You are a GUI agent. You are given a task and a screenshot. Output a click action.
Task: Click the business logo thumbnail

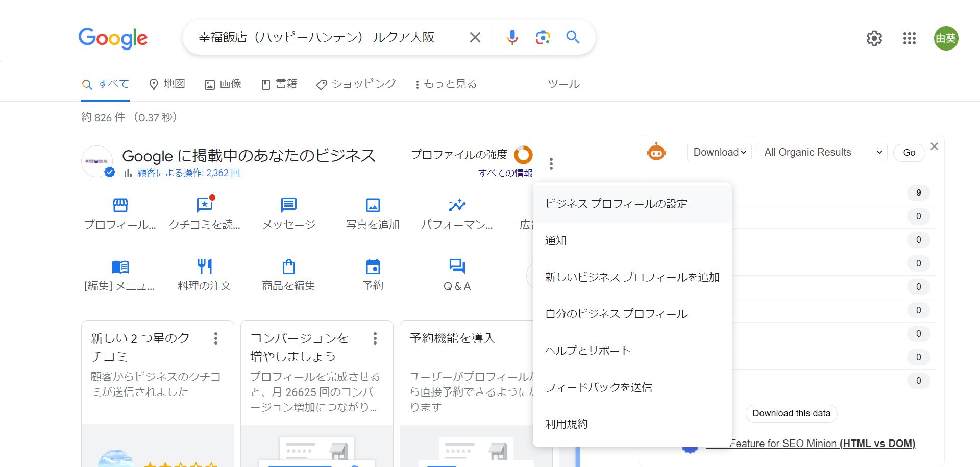pyautogui.click(x=97, y=161)
